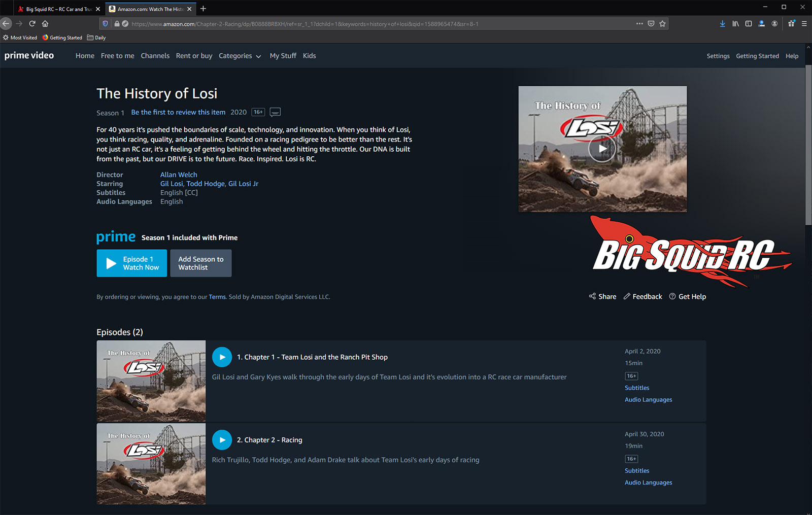Save page to Pocket icon
The width and height of the screenshot is (812, 515).
[651, 23]
